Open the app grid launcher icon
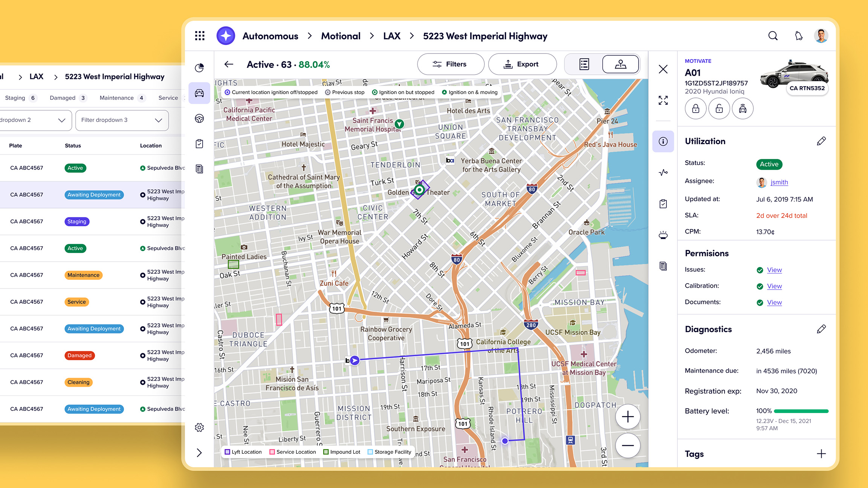This screenshot has width=868, height=488. pyautogui.click(x=200, y=36)
